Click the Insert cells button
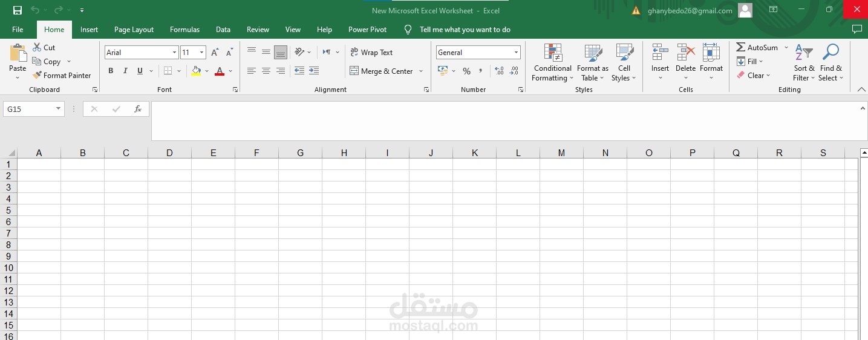The width and height of the screenshot is (868, 340). click(660, 62)
